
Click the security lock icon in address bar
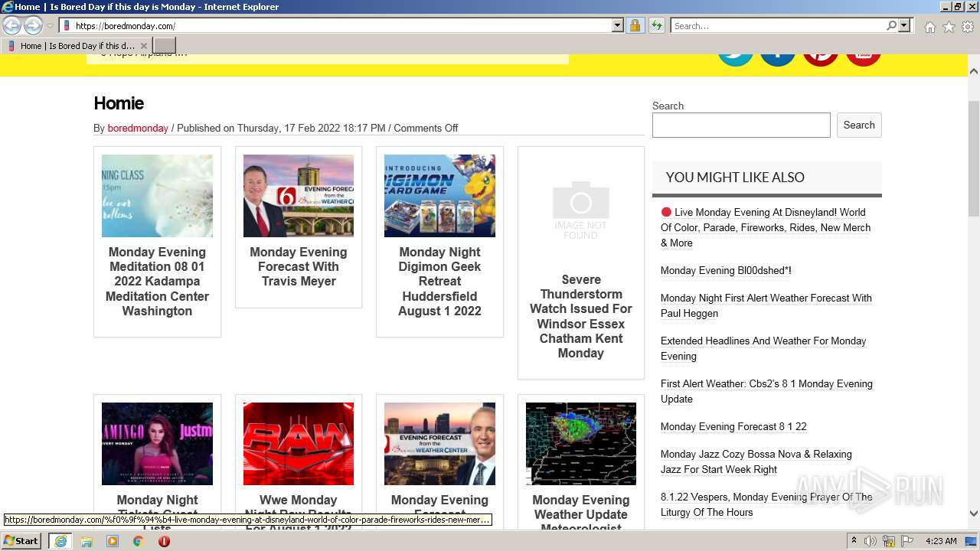(x=635, y=26)
